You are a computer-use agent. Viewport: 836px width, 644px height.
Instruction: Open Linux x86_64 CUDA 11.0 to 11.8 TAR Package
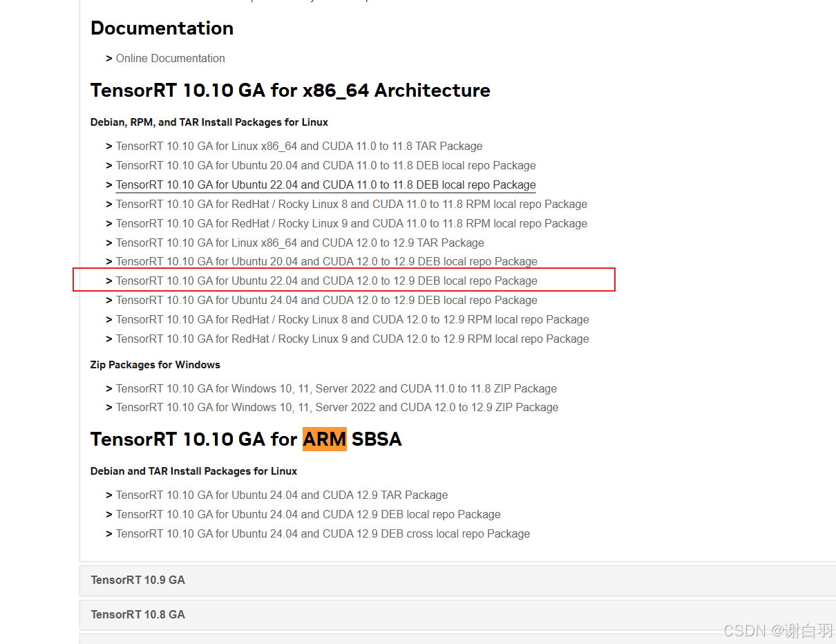click(299, 146)
